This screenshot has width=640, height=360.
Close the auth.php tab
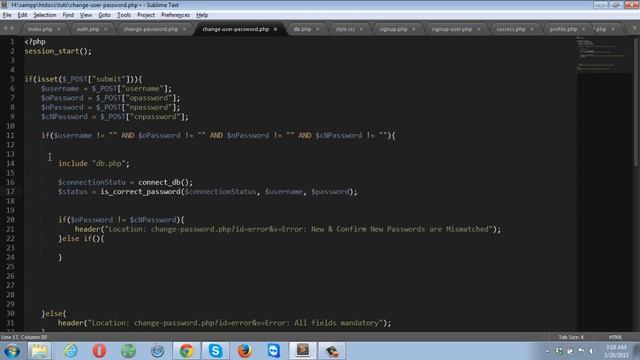click(106, 29)
